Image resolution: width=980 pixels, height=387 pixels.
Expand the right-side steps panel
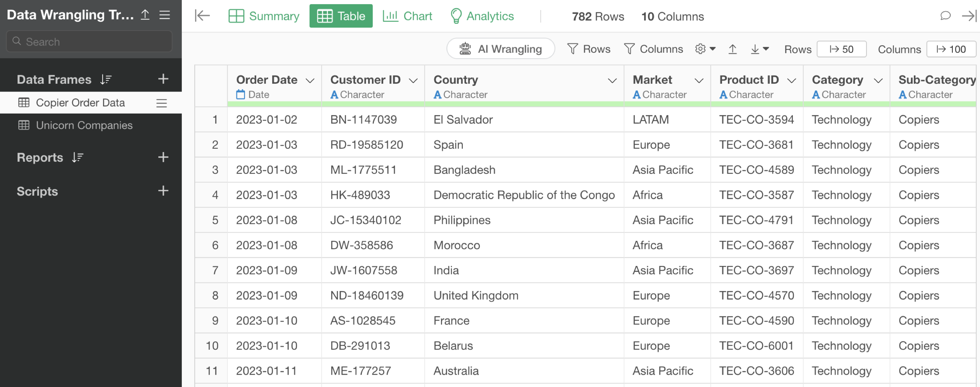point(969,16)
